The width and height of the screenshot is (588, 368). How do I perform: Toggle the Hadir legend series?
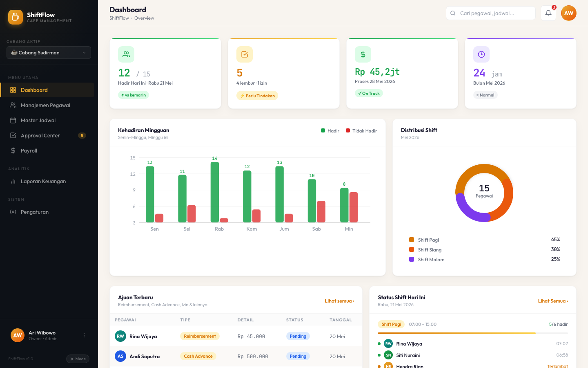point(330,131)
